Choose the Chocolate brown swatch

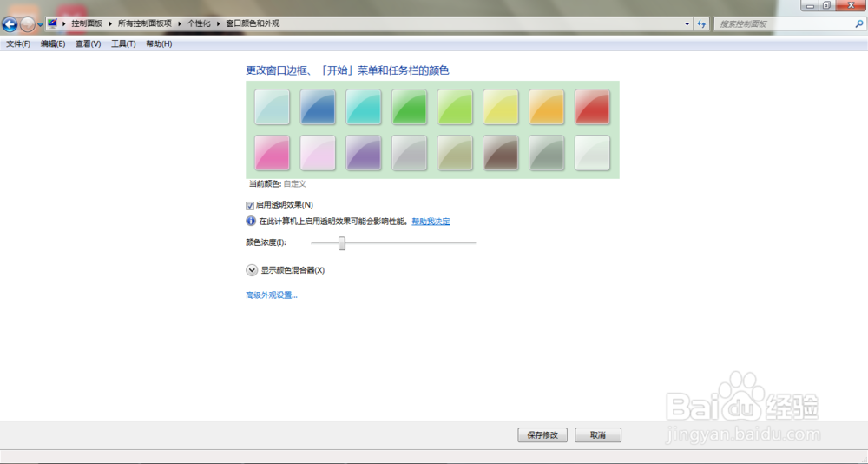(501, 153)
